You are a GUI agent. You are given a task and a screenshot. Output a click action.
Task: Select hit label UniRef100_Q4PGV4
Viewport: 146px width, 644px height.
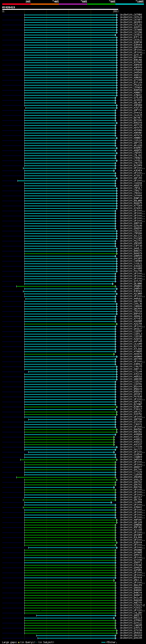[131, 459]
